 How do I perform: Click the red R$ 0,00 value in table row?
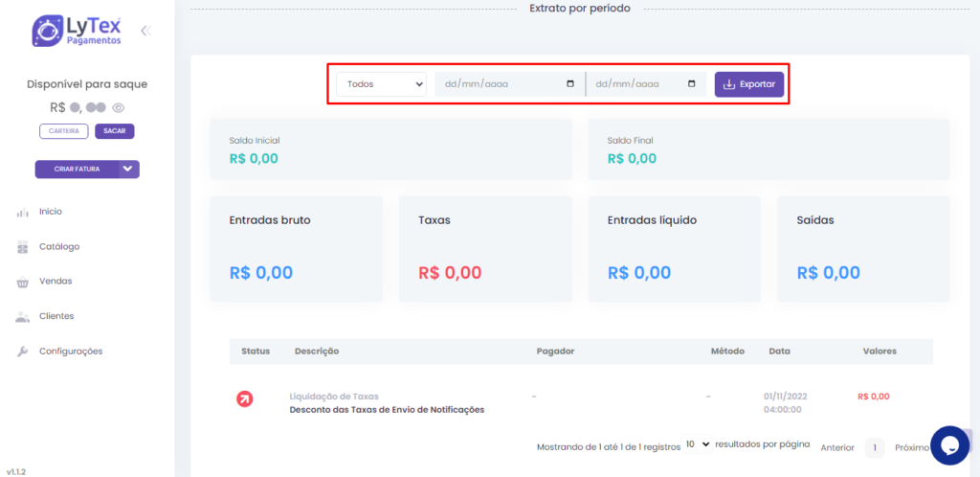(874, 397)
